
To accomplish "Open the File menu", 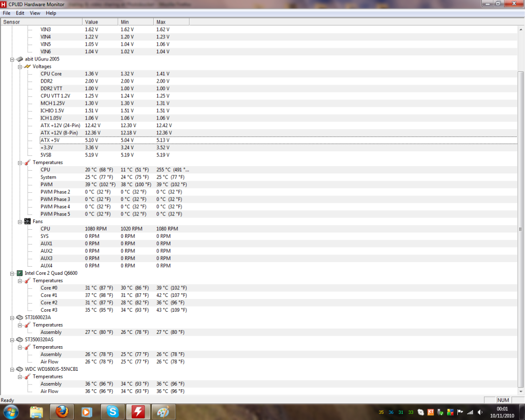I will pos(7,13).
